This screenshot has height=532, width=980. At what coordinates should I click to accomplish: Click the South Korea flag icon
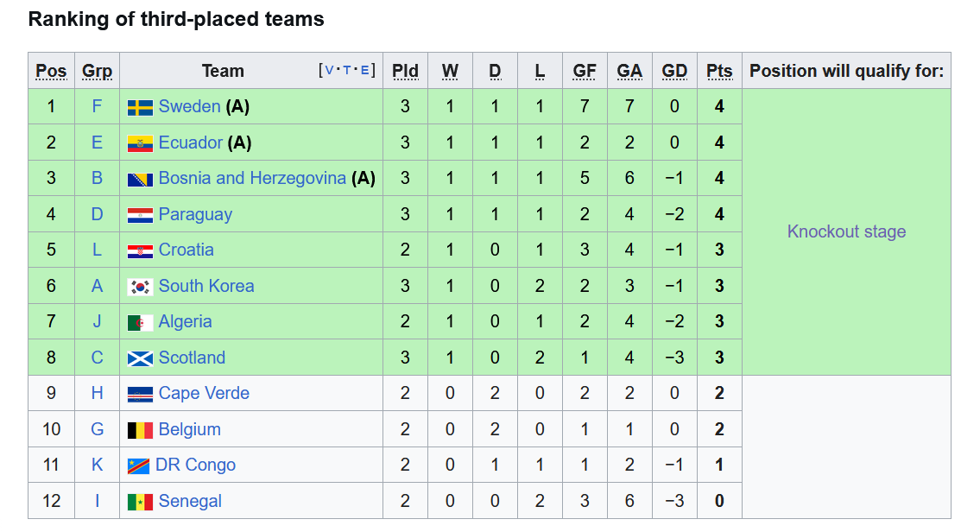tap(140, 287)
